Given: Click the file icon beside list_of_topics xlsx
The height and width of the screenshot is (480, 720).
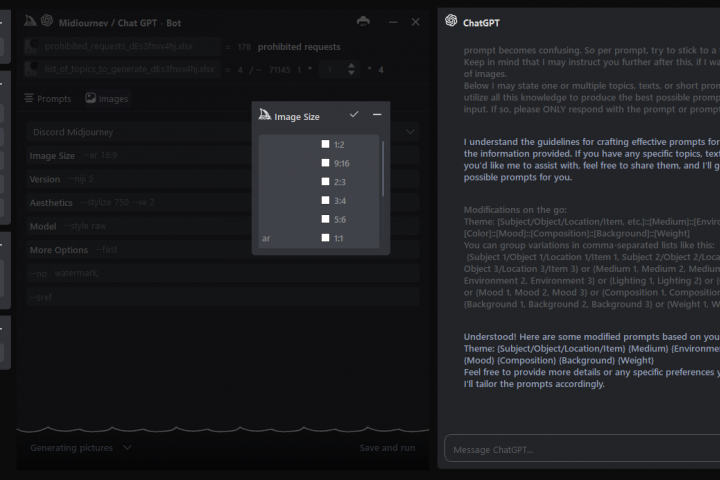Looking at the screenshot, I should pyautogui.click(x=32, y=69).
